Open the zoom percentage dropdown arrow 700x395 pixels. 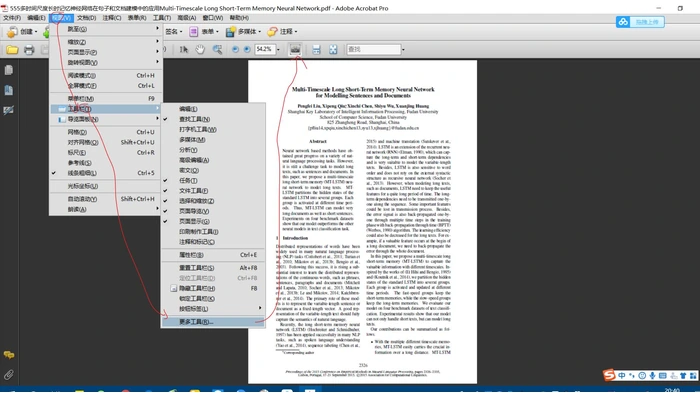(278, 50)
